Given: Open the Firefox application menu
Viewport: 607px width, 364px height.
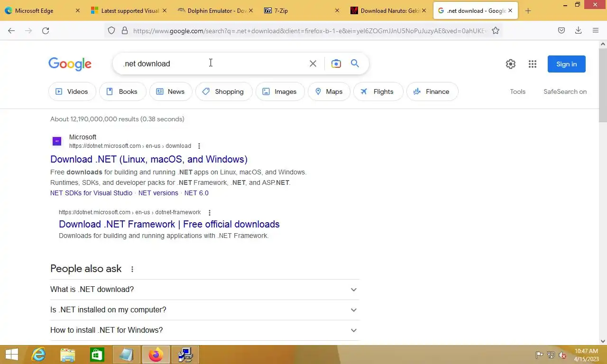Looking at the screenshot, I should (x=596, y=30).
